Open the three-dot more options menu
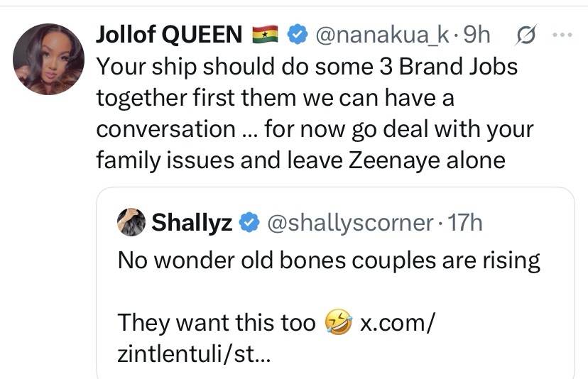 tap(562, 35)
